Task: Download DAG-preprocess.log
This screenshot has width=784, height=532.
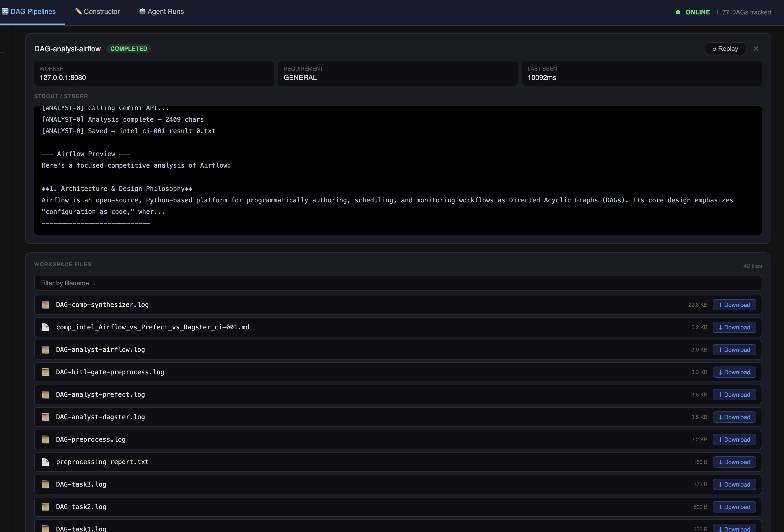Action: click(734, 440)
